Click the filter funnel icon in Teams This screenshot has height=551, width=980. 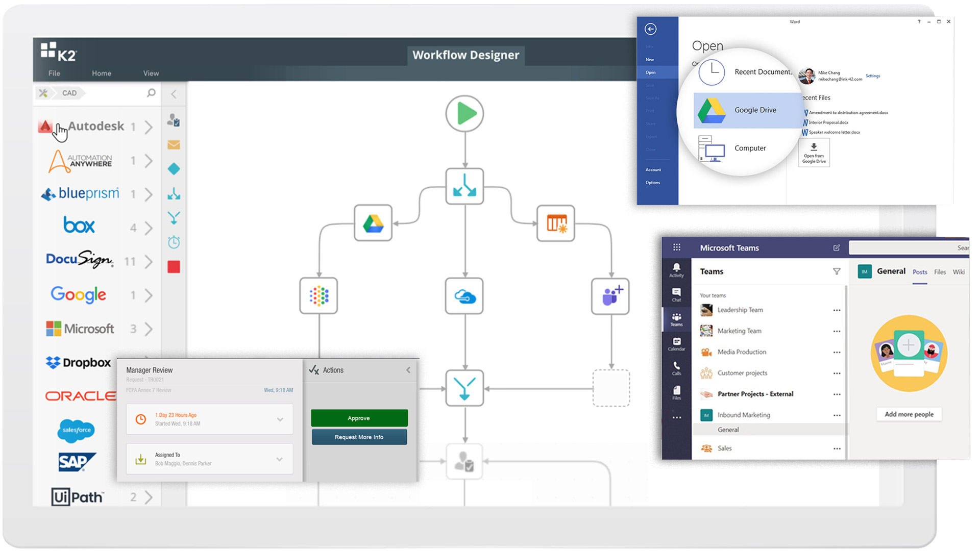pos(837,271)
